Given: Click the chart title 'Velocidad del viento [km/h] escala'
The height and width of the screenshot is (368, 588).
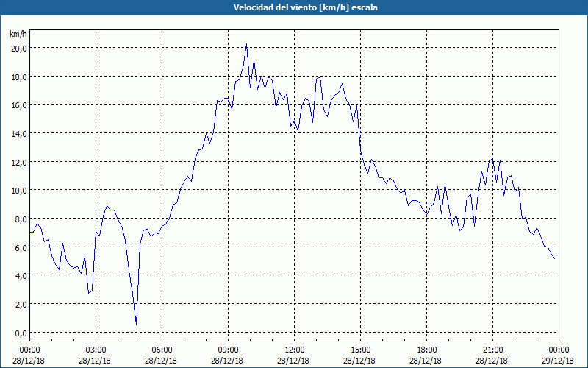Looking at the screenshot, I should [305, 7].
